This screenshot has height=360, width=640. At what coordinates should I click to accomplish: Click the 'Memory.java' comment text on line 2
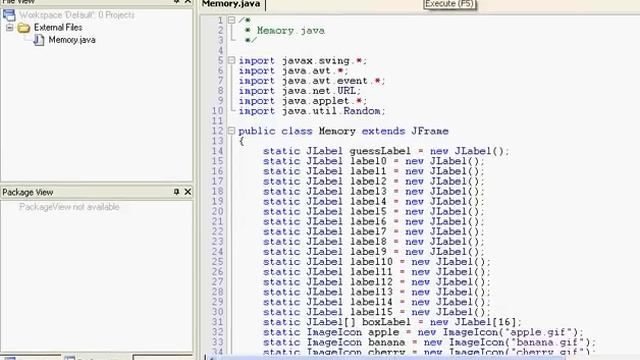click(x=291, y=31)
